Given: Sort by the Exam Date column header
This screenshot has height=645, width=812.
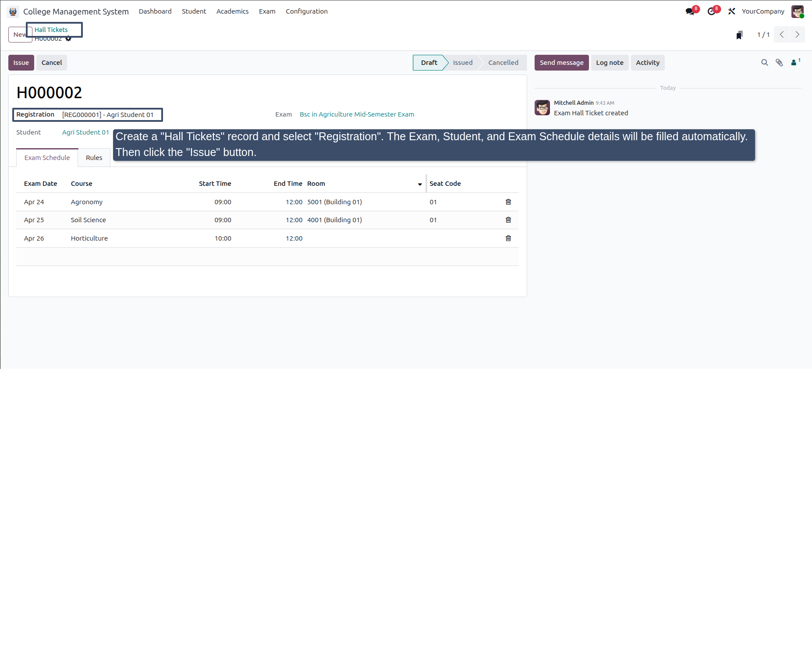Looking at the screenshot, I should (40, 184).
